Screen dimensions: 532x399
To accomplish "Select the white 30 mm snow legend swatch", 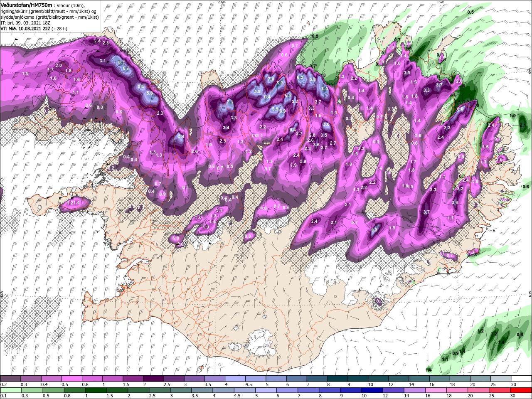I will point(521,379).
